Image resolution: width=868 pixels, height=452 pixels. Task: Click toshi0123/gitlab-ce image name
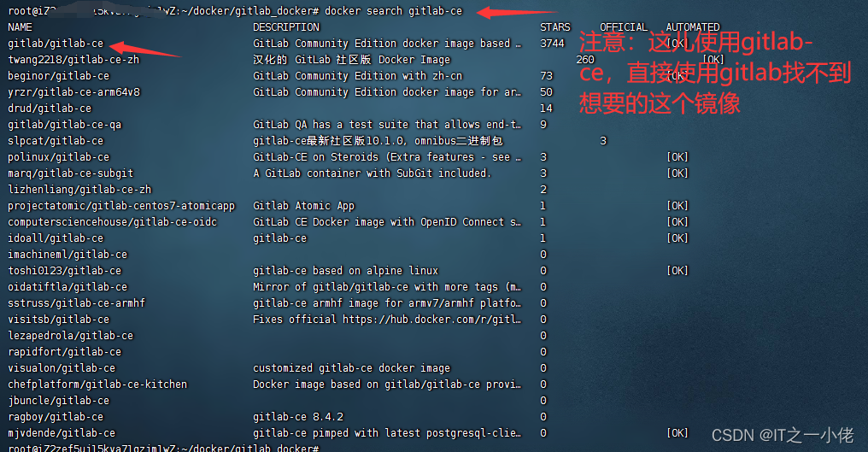[x=64, y=270]
